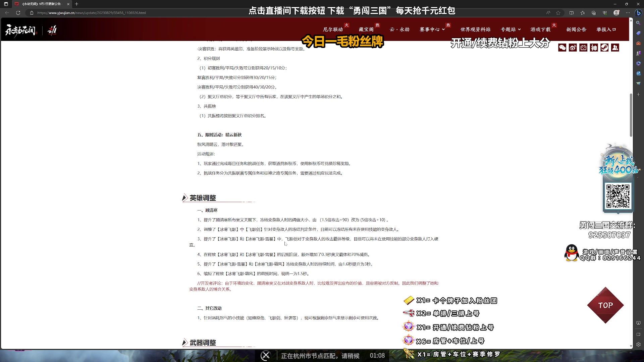Viewport: 644px width, 362px height.
Task: Open the sidebar Outlook icon
Action: click(x=638, y=73)
